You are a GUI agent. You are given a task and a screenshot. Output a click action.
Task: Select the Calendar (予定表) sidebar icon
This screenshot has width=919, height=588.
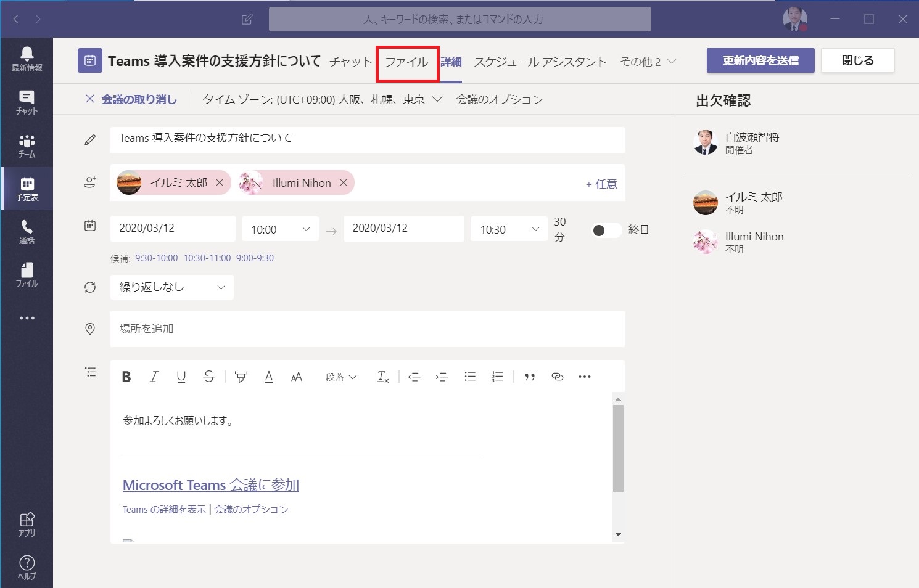coord(27,189)
